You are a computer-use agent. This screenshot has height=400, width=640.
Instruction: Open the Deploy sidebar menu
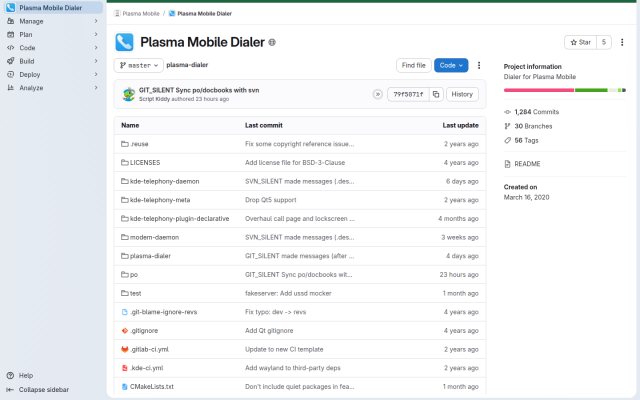pyautogui.click(x=53, y=75)
